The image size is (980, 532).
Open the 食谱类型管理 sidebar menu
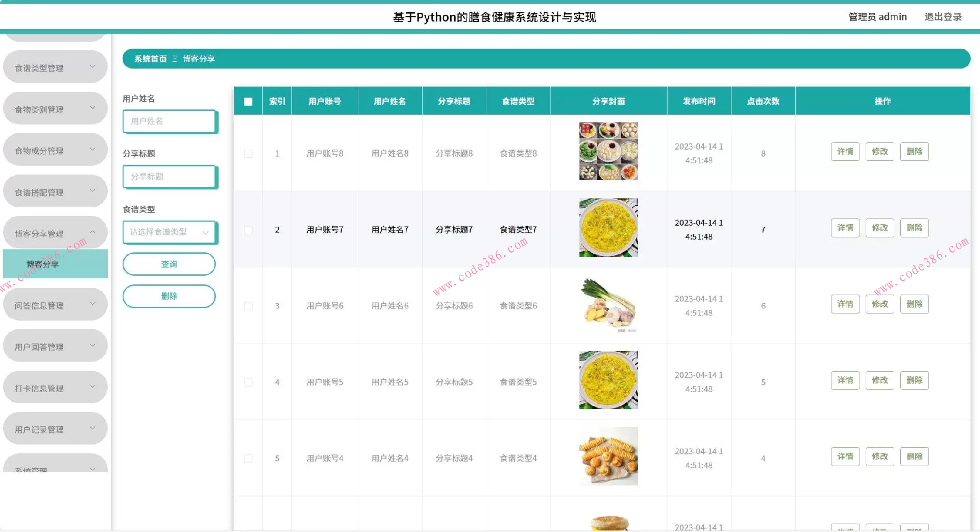tap(55, 66)
